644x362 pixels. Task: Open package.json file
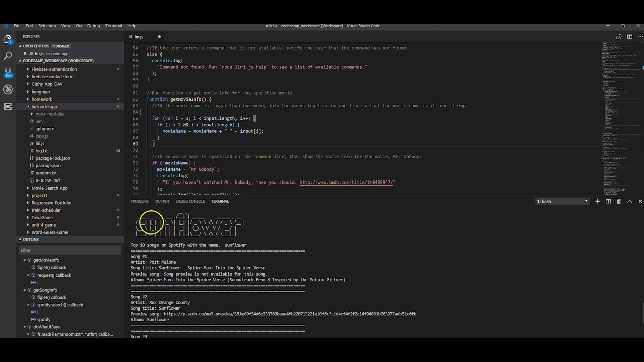(48, 166)
